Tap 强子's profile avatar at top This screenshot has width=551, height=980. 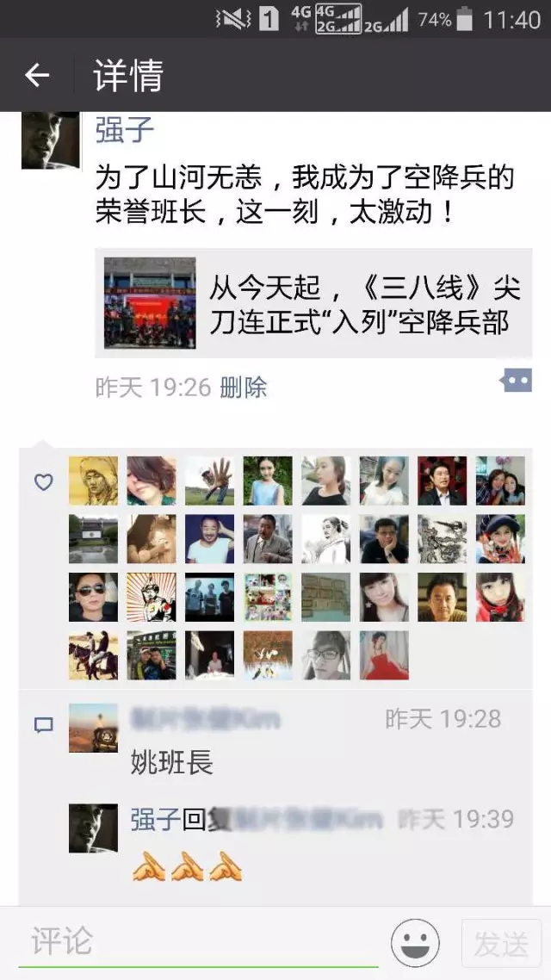(x=51, y=140)
